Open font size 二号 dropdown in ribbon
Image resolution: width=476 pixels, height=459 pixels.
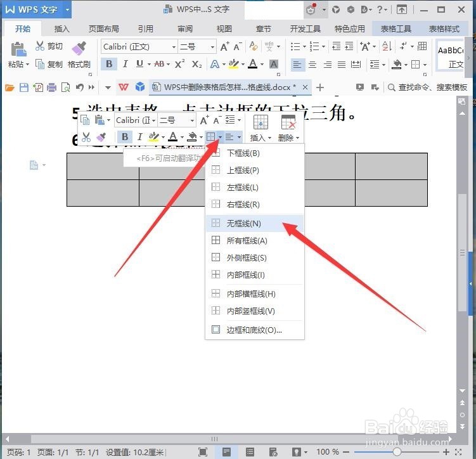[x=212, y=47]
